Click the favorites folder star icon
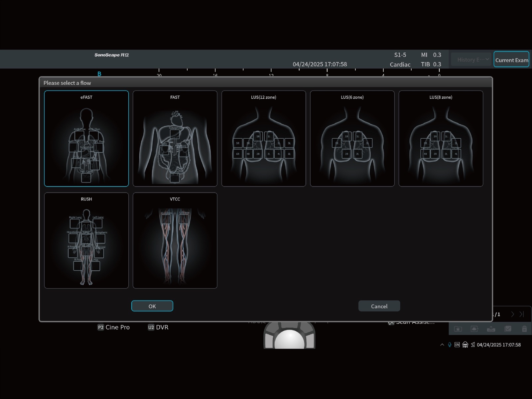Viewport: 532px width, 399px height. [458, 329]
